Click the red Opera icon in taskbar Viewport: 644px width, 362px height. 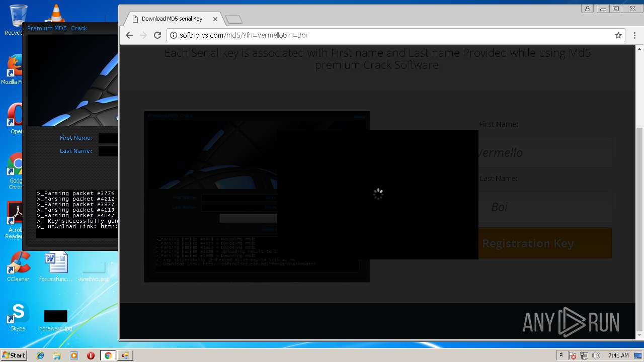click(x=91, y=355)
